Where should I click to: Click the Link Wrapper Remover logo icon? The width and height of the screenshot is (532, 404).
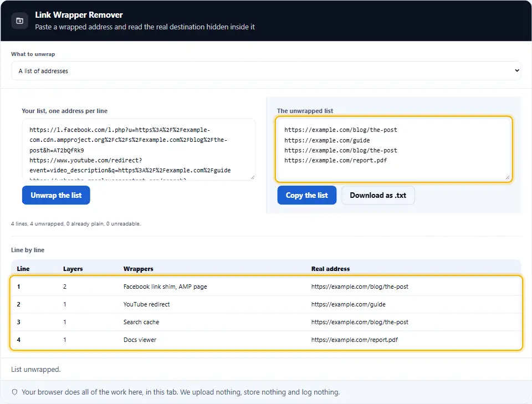click(x=20, y=21)
